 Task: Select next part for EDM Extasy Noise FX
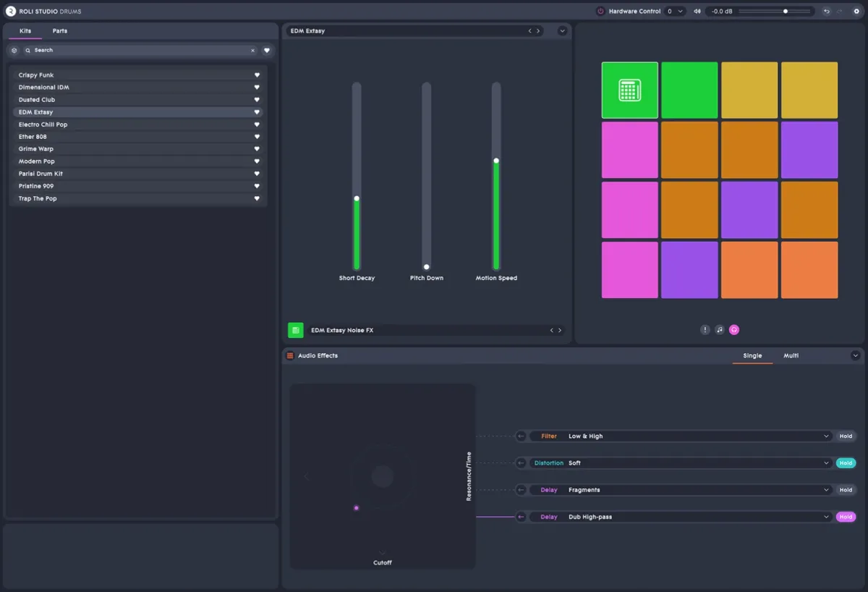click(560, 330)
